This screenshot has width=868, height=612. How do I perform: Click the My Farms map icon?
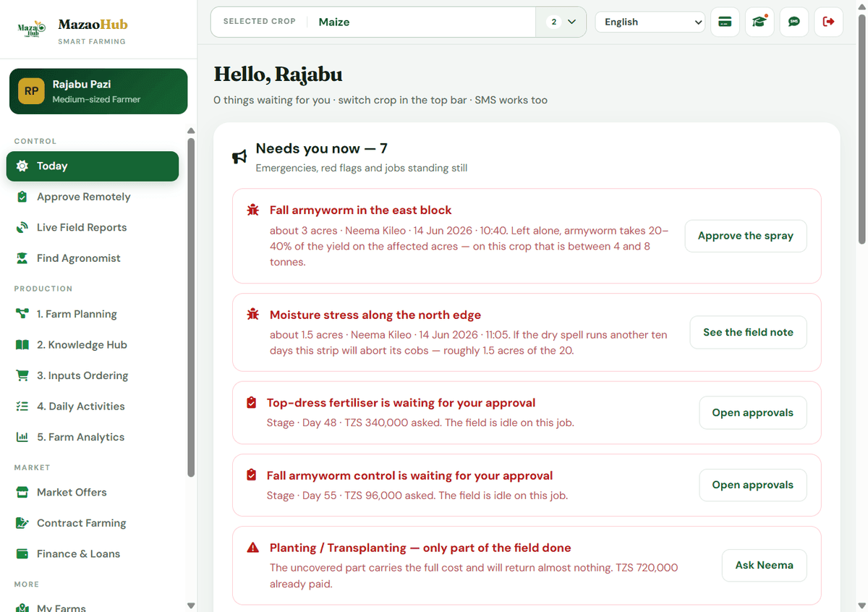click(22, 608)
